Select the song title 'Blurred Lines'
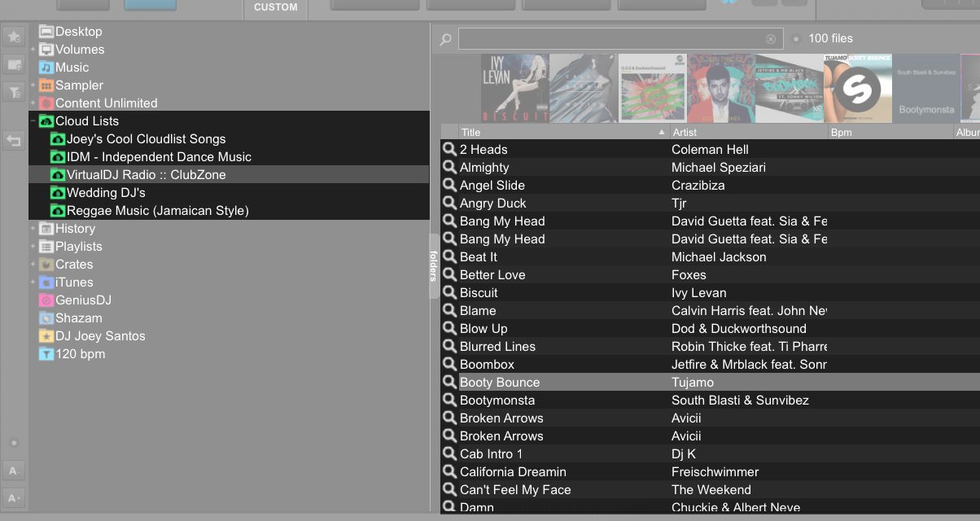Image resolution: width=980 pixels, height=521 pixels. click(x=497, y=347)
